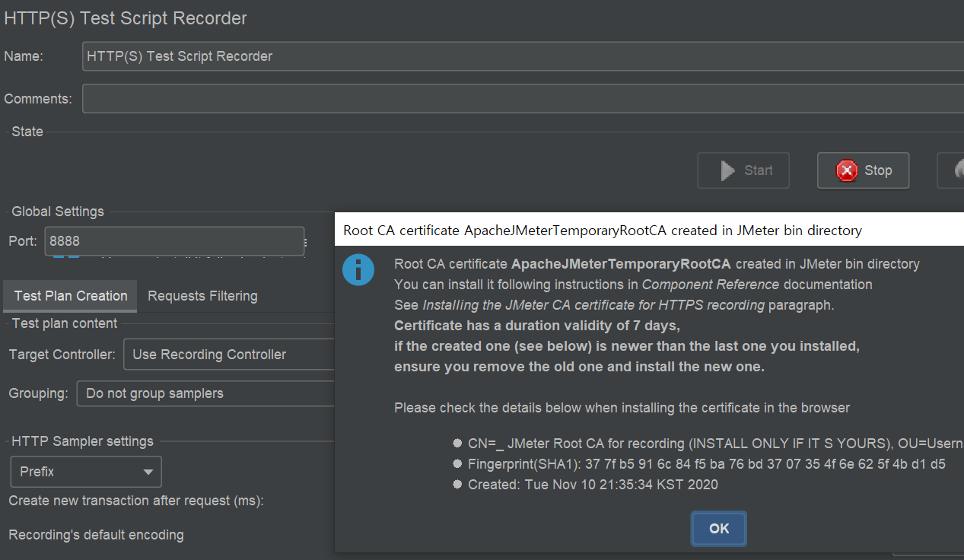Click the dialog title bar text

603,230
